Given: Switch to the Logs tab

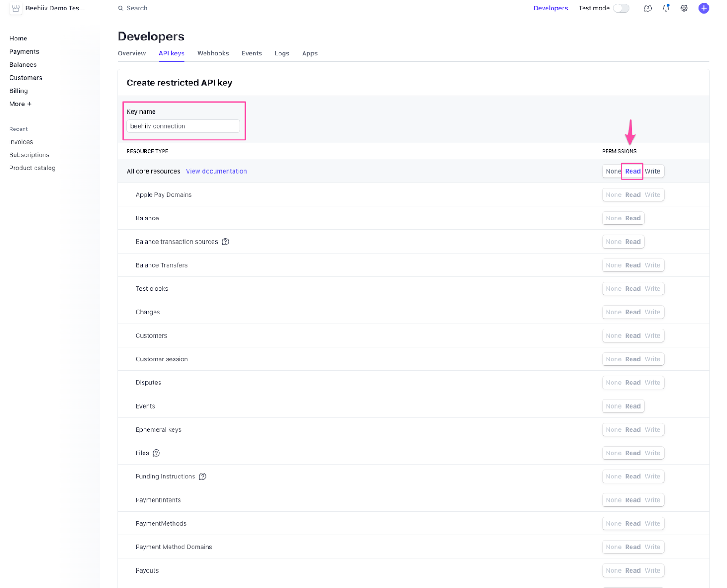Looking at the screenshot, I should pyautogui.click(x=282, y=53).
